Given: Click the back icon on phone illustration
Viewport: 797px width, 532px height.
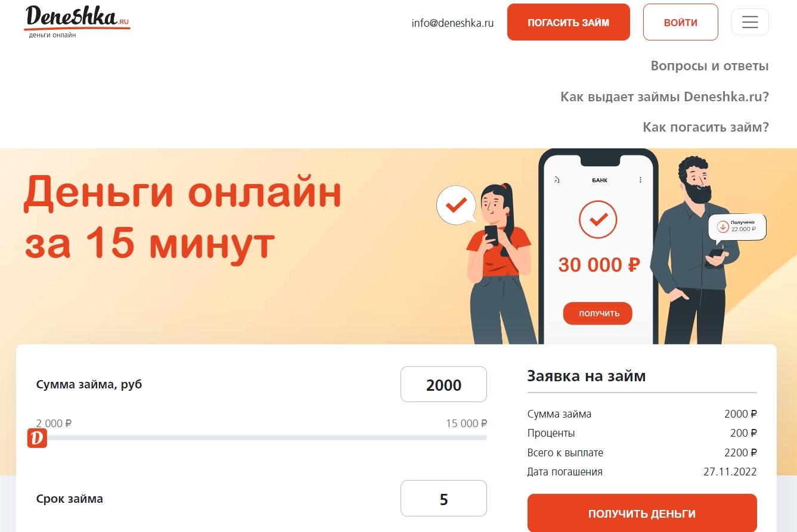Looking at the screenshot, I should coord(557,180).
